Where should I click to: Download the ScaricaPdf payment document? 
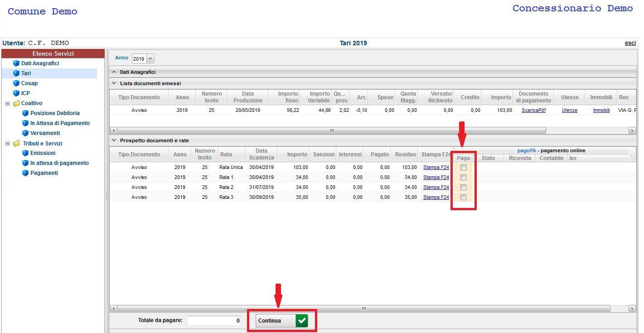[533, 110]
